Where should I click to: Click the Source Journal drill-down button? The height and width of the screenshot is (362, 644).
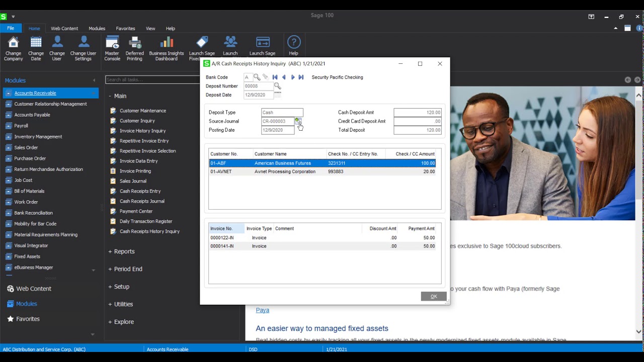pyautogui.click(x=298, y=121)
